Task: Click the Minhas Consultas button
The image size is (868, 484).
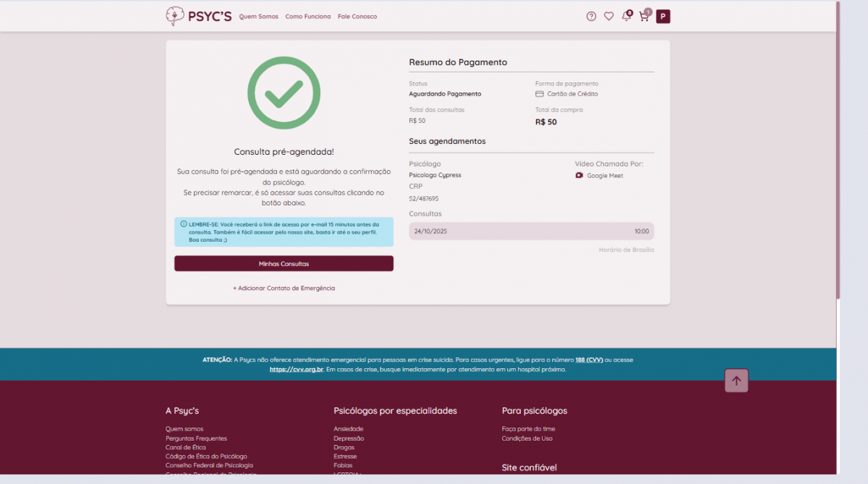Action: pos(284,264)
